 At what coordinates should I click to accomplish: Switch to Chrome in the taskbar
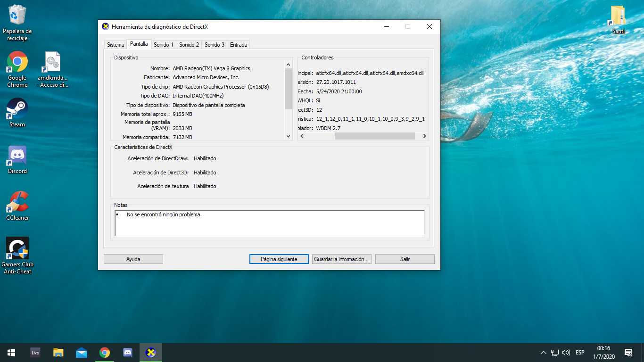[104, 352]
